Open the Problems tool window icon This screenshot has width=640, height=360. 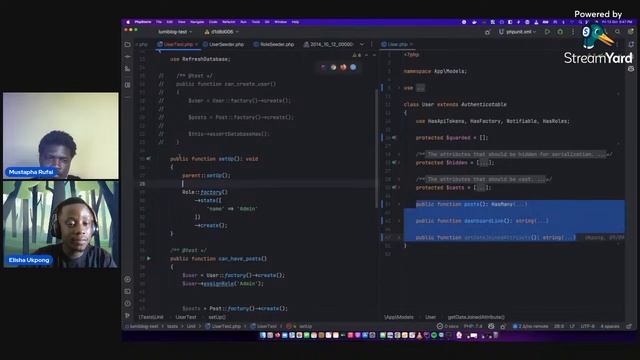tap(128, 303)
